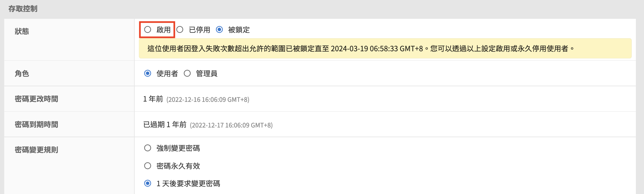Click the 2024-03-19 06:58:33 lockout time in warning
Screen dimensions: 644x194
[x=364, y=49]
